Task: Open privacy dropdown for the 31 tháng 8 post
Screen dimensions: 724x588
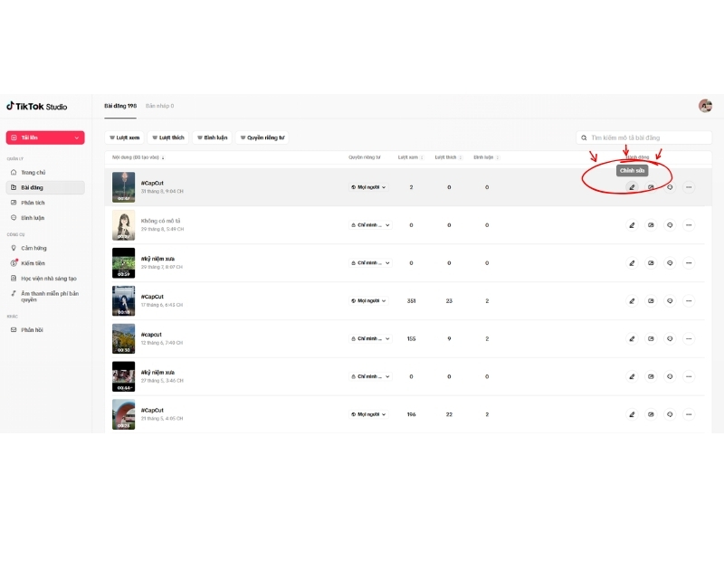Action: pyautogui.click(x=368, y=187)
